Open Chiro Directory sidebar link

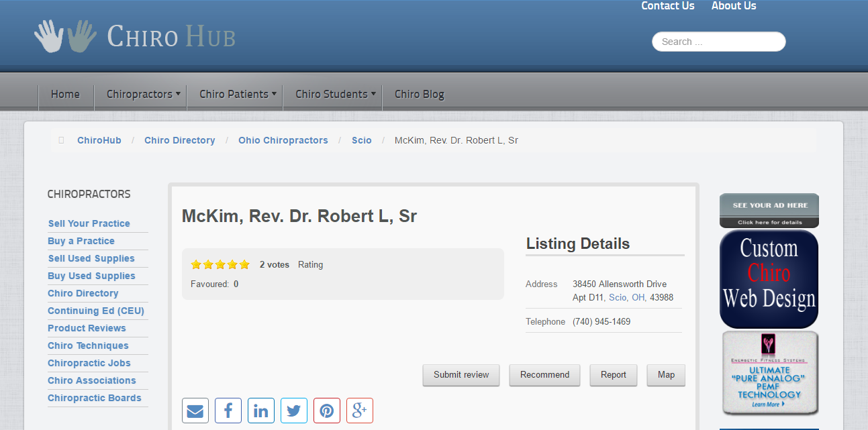point(83,293)
